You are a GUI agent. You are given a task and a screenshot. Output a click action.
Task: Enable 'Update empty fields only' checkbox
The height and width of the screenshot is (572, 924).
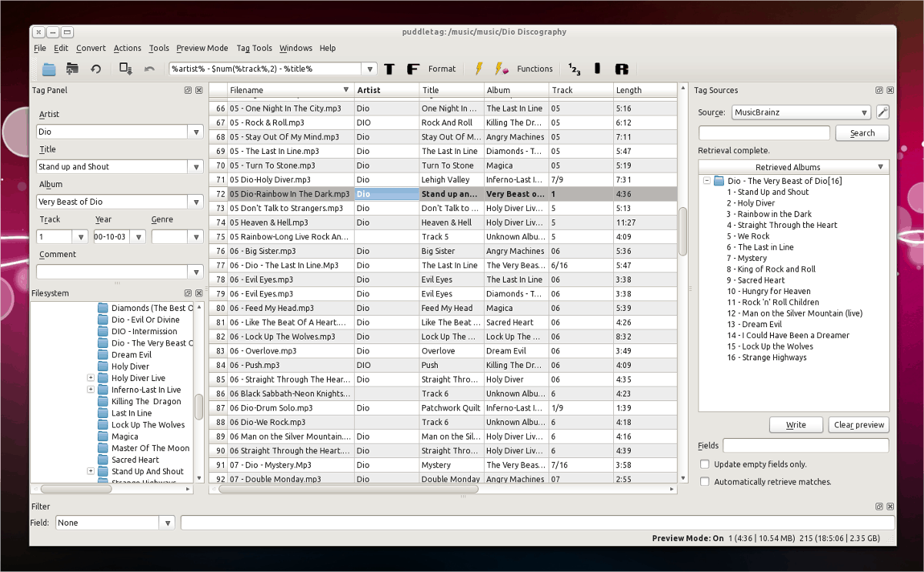pos(705,464)
